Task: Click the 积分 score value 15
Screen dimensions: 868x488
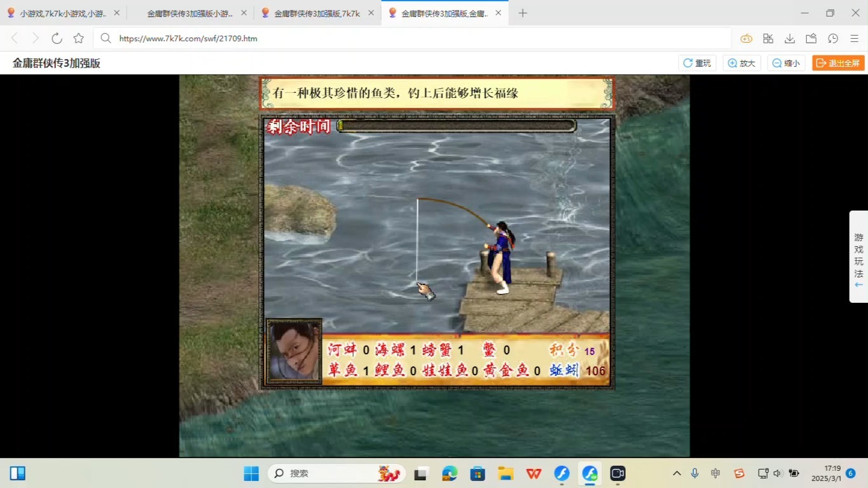Action: point(589,351)
